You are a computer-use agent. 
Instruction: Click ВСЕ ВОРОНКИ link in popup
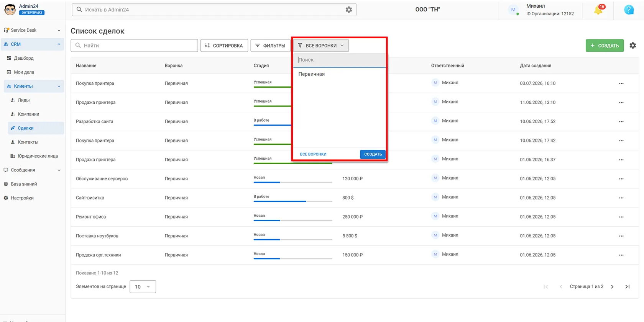point(313,154)
